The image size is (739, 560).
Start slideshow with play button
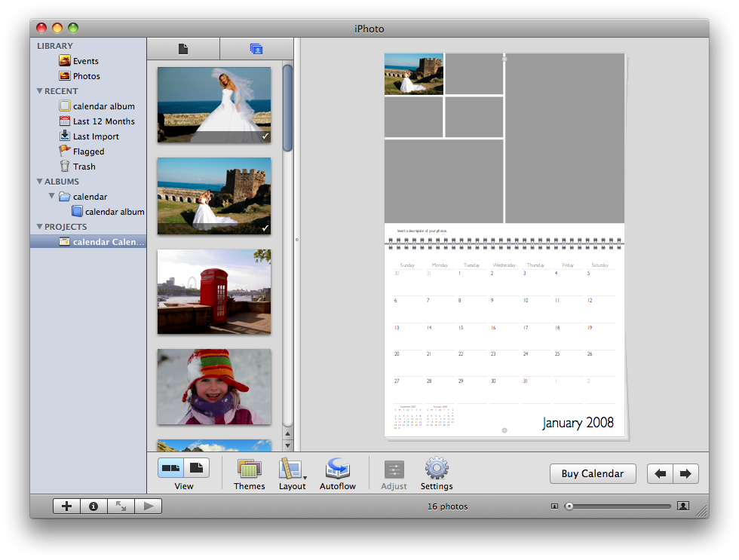tap(148, 506)
